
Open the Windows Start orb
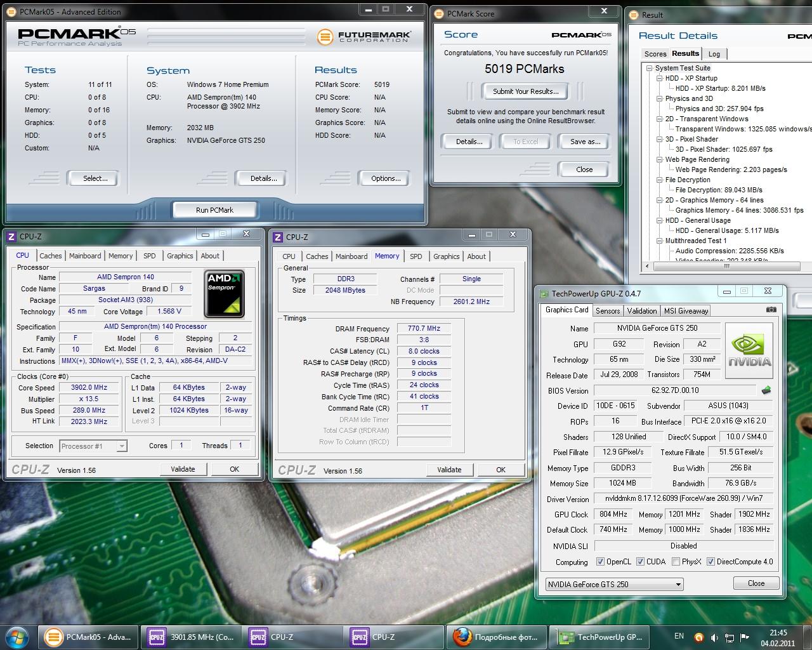[x=18, y=637]
